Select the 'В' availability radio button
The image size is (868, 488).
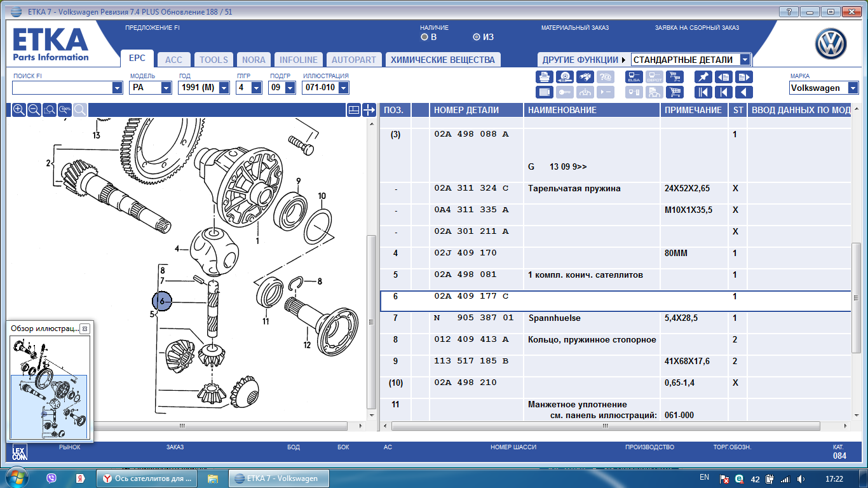pos(424,37)
